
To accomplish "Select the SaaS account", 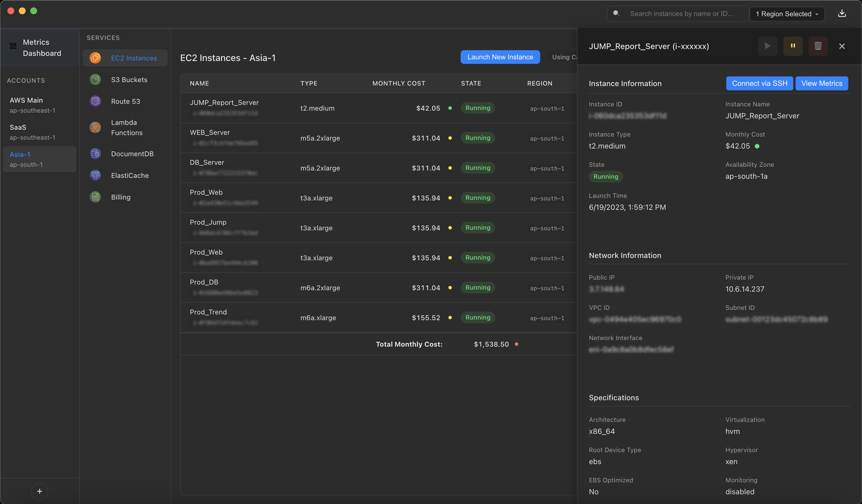I will coord(40,132).
